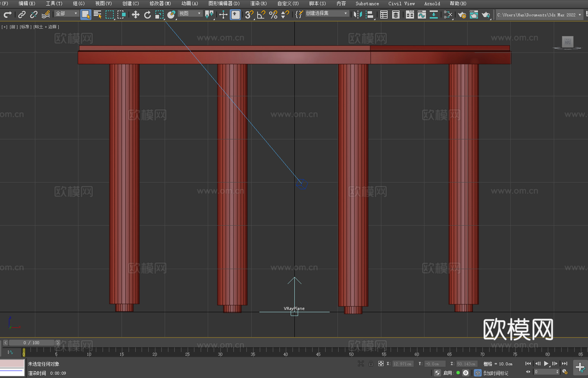Toggle the Percent Snap button

[273, 14]
